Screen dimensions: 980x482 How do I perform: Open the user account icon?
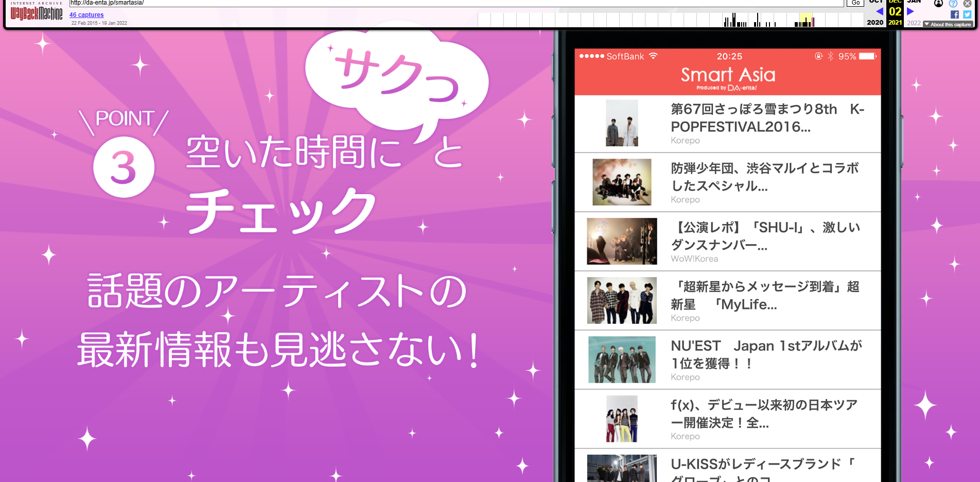(938, 3)
